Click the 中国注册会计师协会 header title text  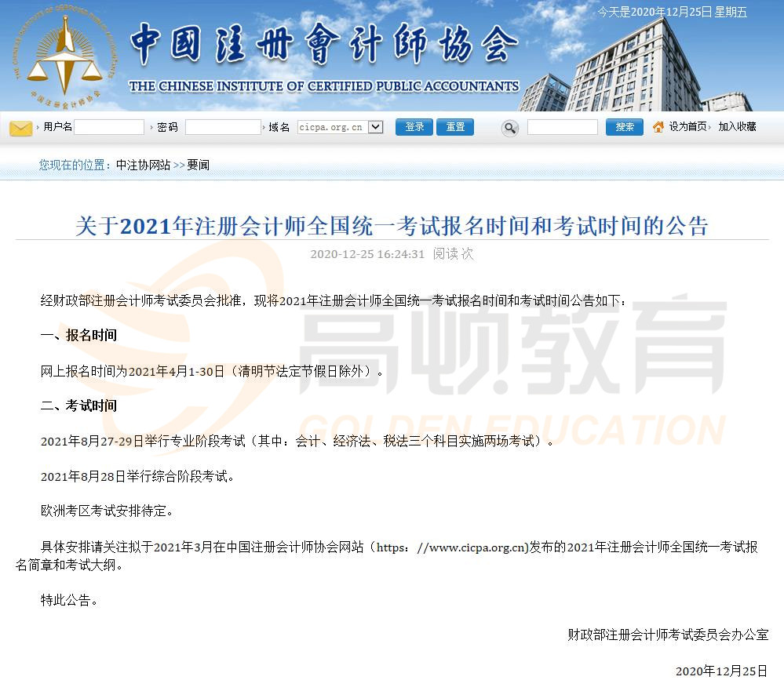[x=323, y=43]
